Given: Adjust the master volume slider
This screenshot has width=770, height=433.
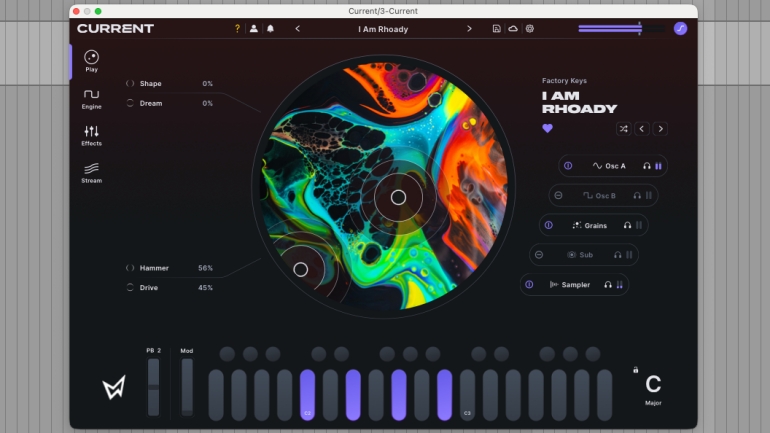Looking at the screenshot, I should click(x=621, y=28).
